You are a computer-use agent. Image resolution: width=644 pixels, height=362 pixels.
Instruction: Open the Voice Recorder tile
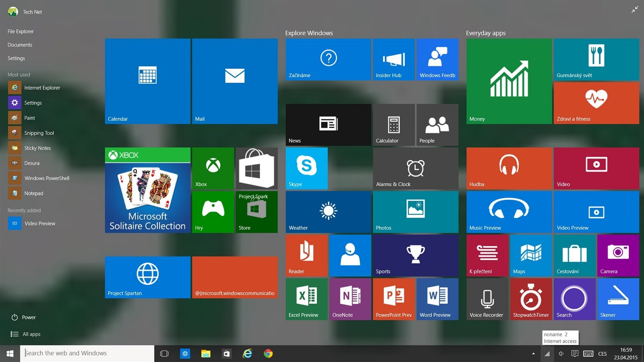coord(487,299)
